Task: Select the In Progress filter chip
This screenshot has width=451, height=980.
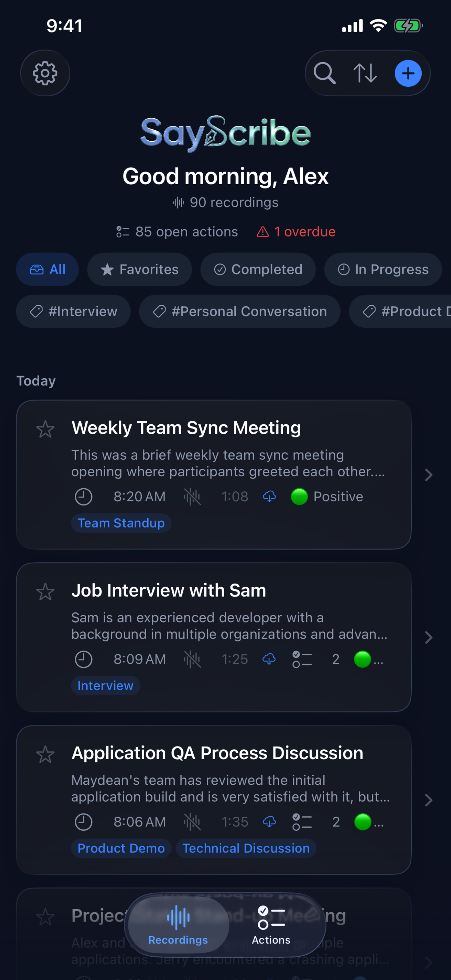Action: click(x=383, y=269)
